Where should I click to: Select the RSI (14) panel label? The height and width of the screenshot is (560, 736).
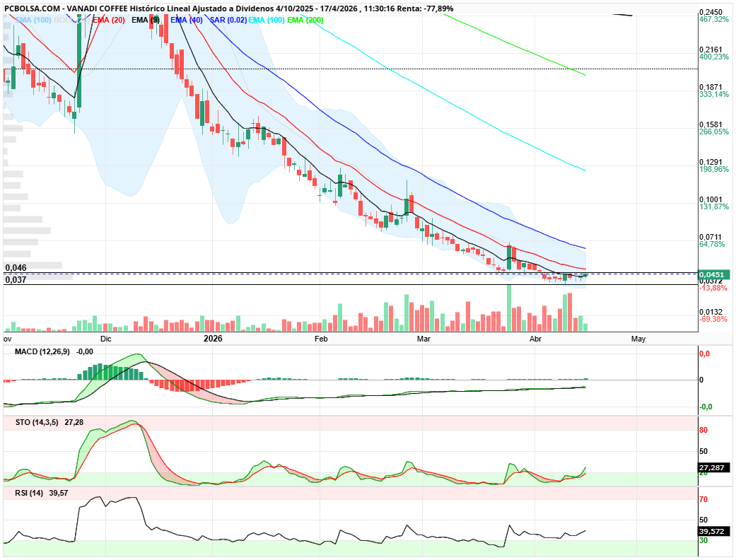[x=23, y=493]
